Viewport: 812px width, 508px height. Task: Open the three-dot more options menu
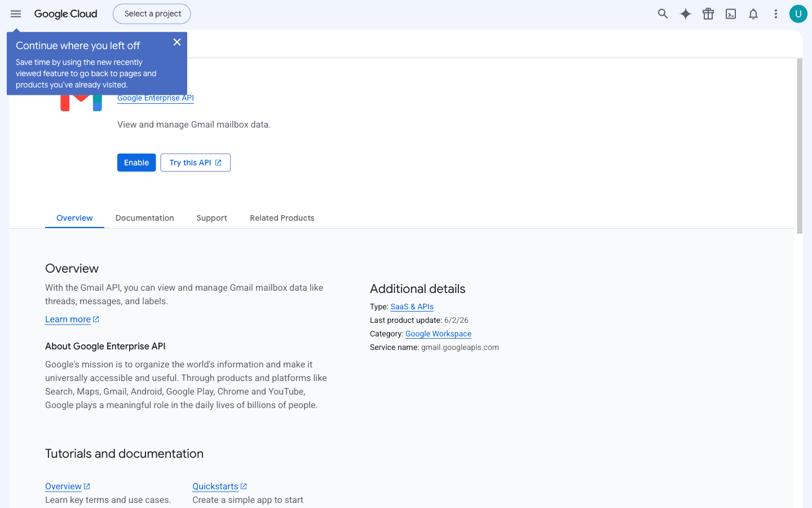point(776,14)
